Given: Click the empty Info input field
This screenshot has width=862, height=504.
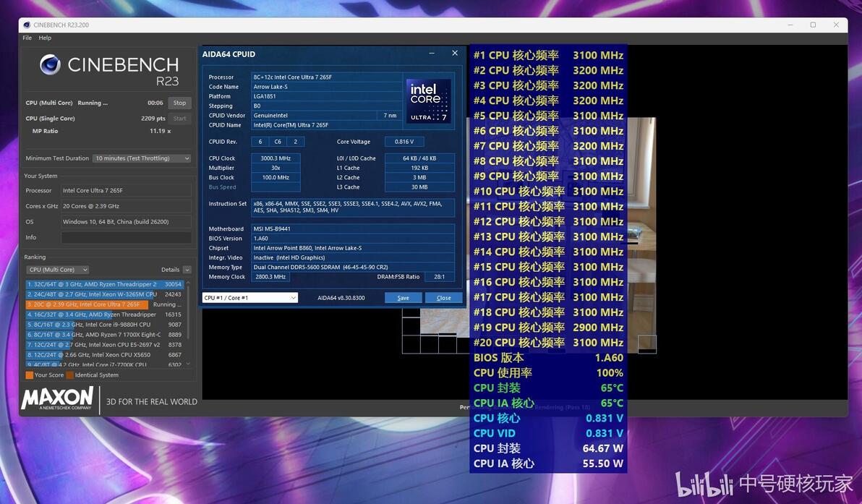Looking at the screenshot, I should click(x=127, y=237).
